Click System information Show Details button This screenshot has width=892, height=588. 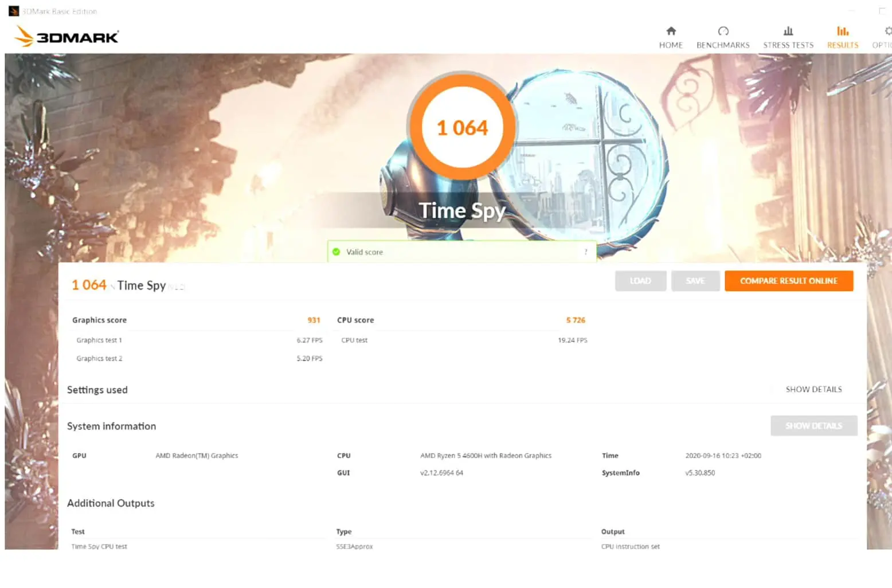coord(814,426)
